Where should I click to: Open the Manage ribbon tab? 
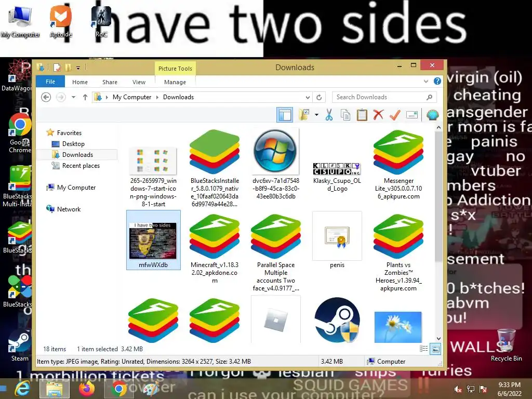click(x=175, y=82)
